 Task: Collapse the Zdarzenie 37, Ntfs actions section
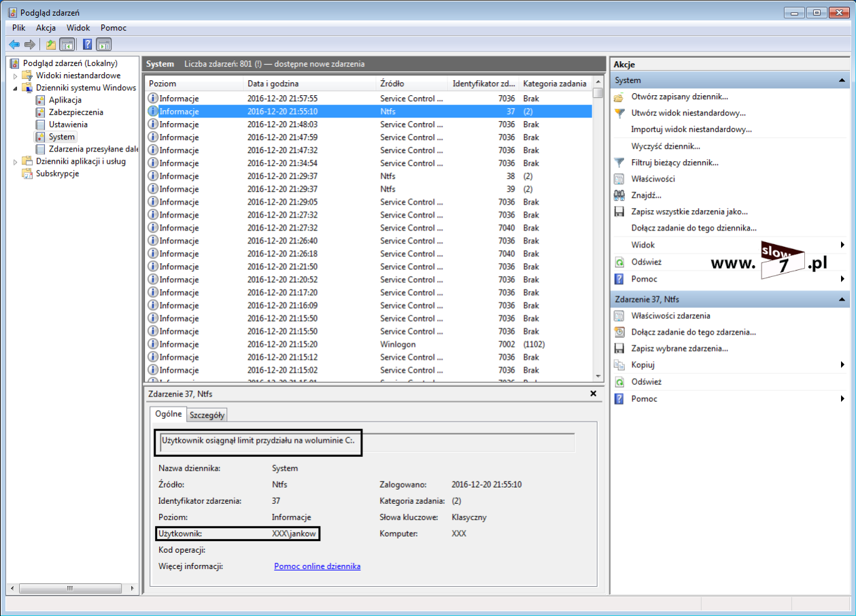[x=842, y=299]
